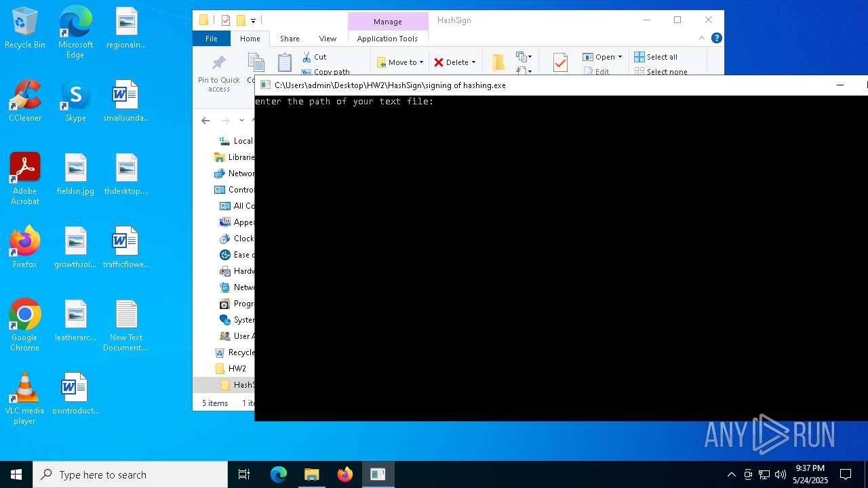Select the leatherarc image file
This screenshot has width=868, height=488.
[x=75, y=321]
